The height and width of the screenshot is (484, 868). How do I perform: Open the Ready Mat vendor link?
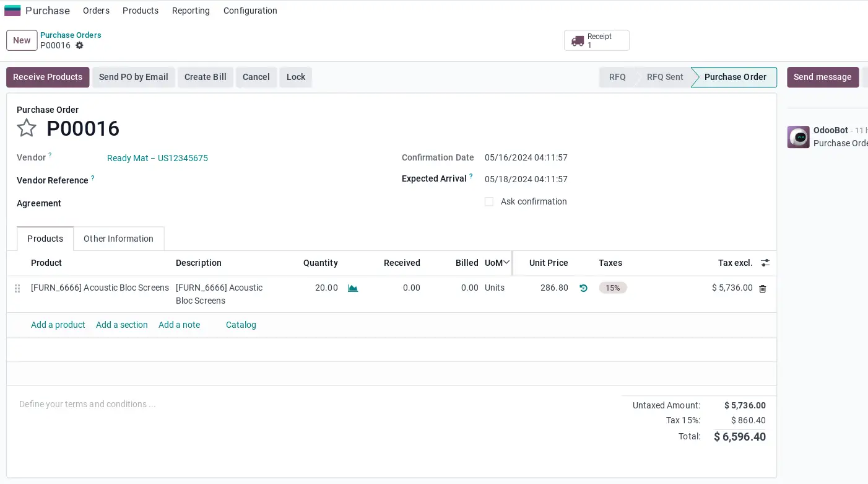(x=157, y=158)
